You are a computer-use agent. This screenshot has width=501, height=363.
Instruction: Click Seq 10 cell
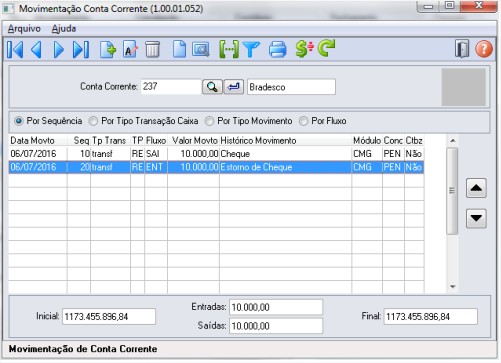(x=79, y=154)
